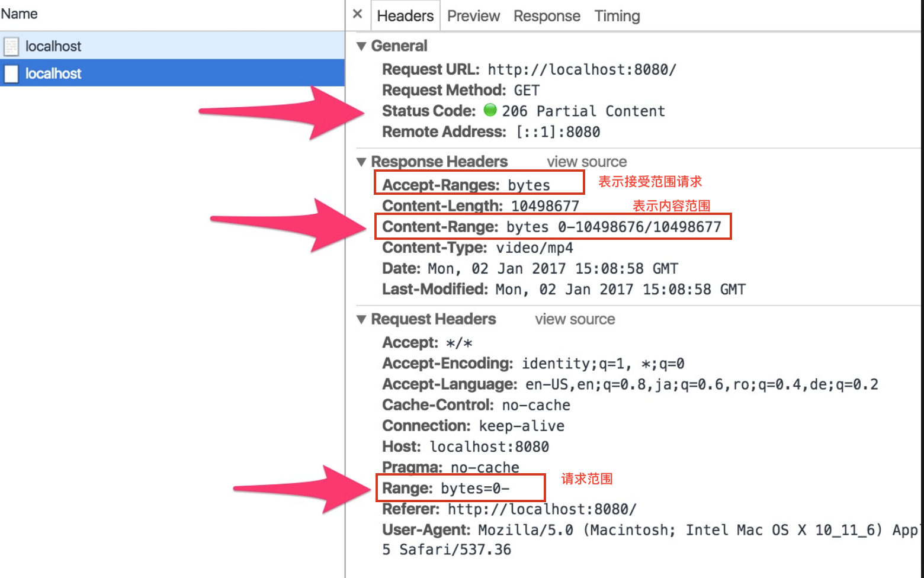The image size is (924, 578).
Task: View source of Request Headers
Action: pyautogui.click(x=575, y=319)
